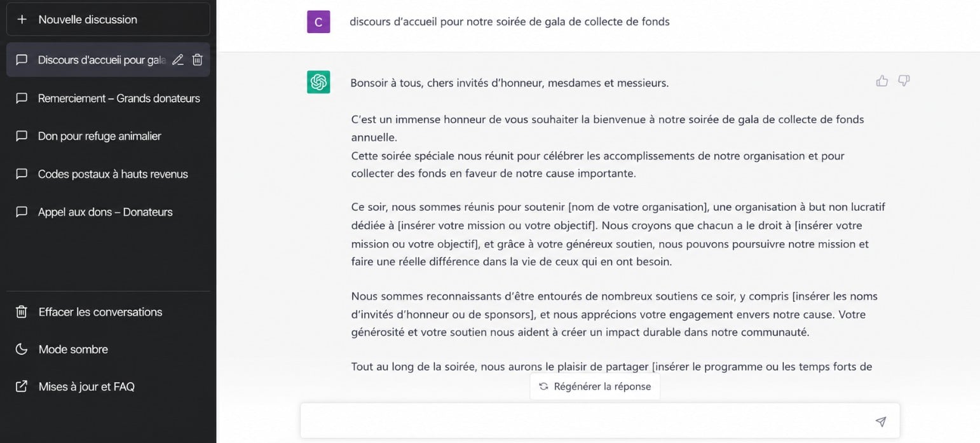Click the moon icon for dark mode
Viewport: 980px width, 443px height.
(x=22, y=349)
